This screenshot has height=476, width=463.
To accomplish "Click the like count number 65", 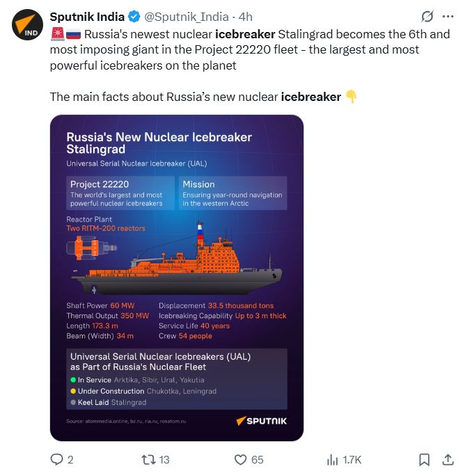I will [x=258, y=459].
